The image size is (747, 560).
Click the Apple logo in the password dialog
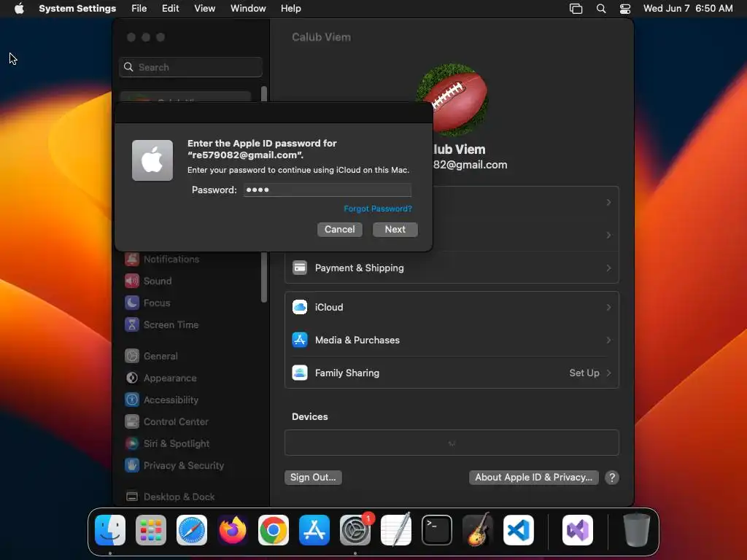click(152, 160)
